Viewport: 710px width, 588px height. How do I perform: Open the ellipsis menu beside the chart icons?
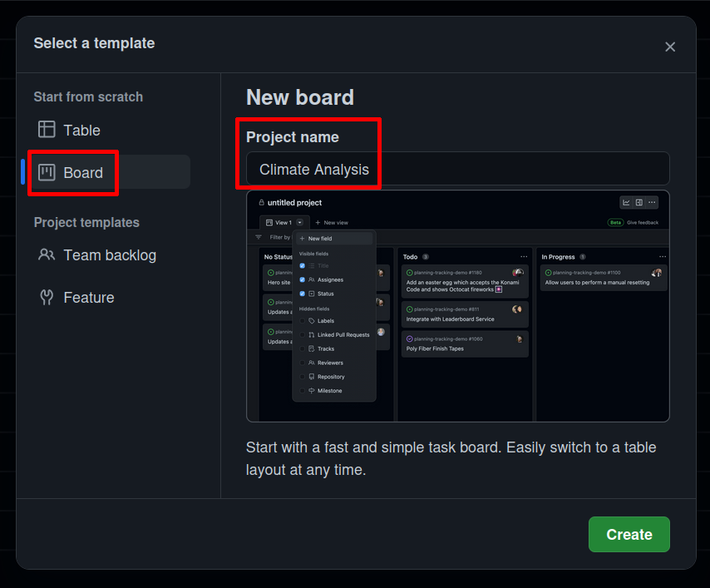tap(652, 201)
